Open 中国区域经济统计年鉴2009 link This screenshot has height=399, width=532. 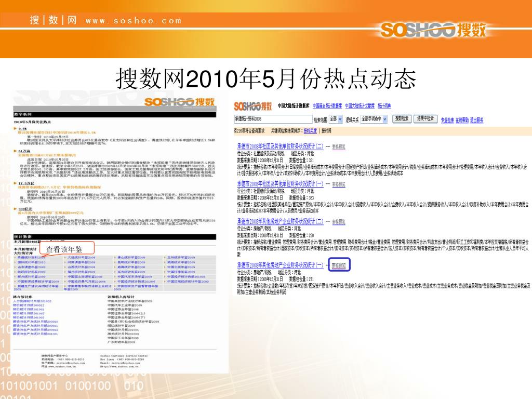pyautogui.click(x=188, y=281)
